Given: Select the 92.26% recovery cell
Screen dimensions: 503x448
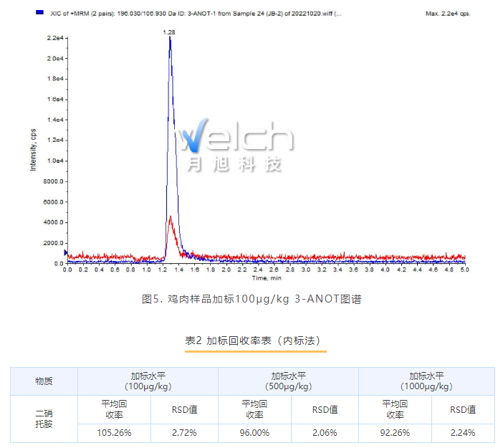Looking at the screenshot, I should click(395, 433).
